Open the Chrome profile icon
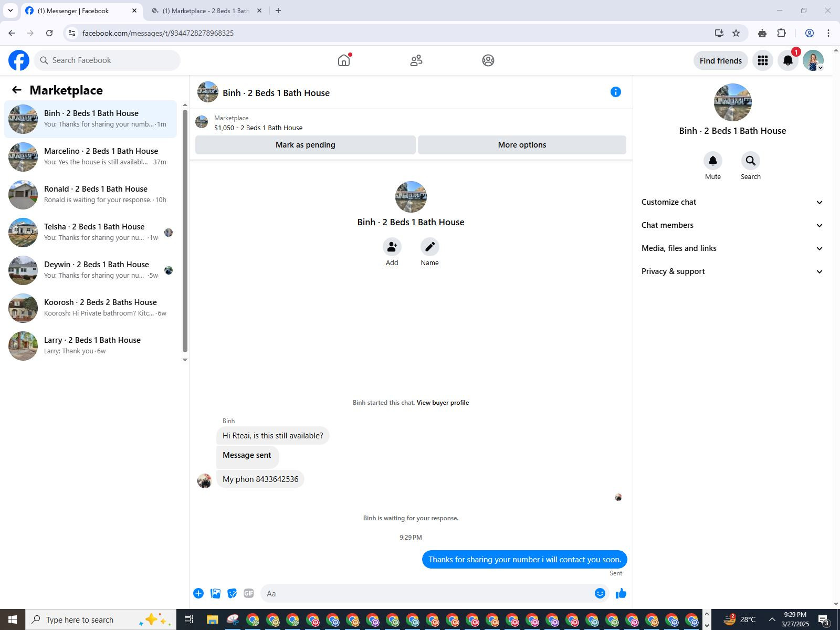This screenshot has height=630, width=840. [x=810, y=33]
